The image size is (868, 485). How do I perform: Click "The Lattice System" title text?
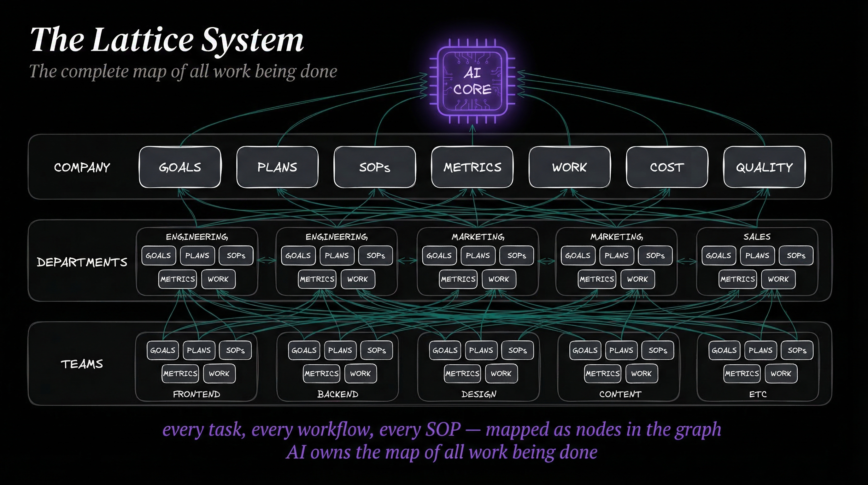tap(167, 40)
